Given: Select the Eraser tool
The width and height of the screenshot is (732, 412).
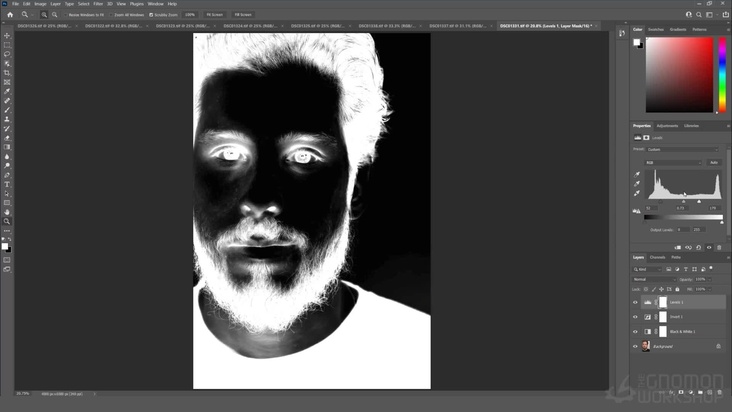Looking at the screenshot, I should click(7, 138).
